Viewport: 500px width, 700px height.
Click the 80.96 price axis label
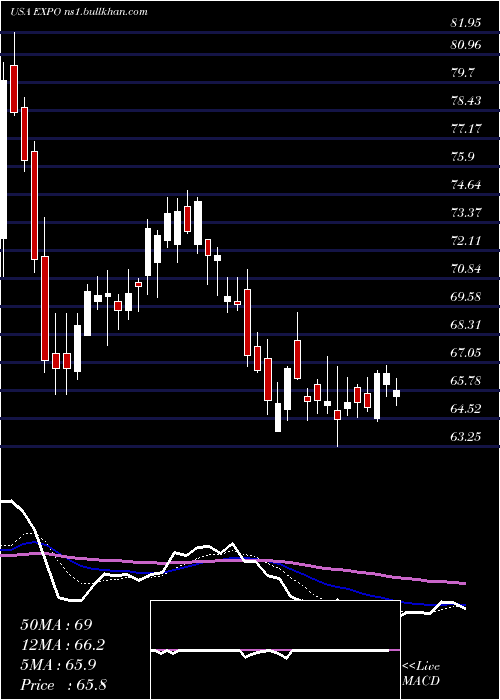466,45
